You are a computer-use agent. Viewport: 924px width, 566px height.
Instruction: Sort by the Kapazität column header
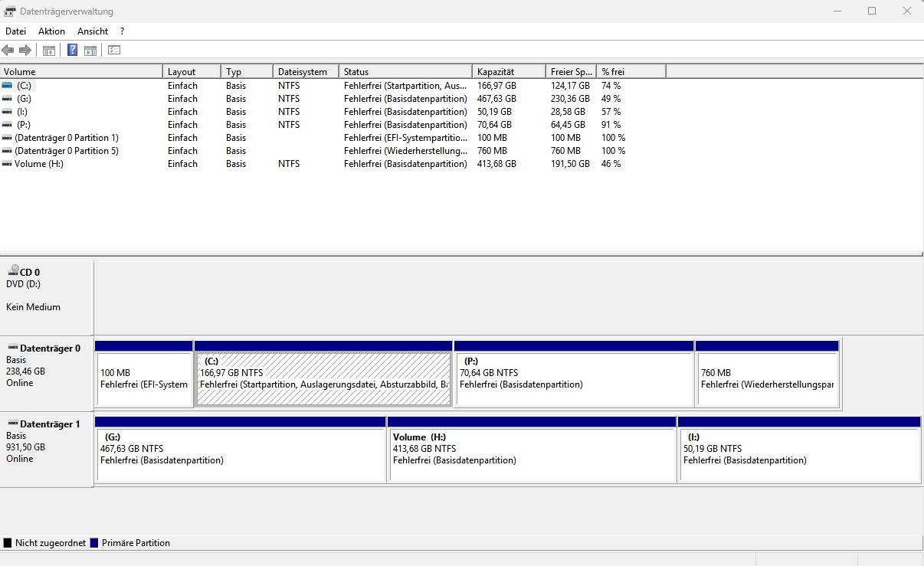click(x=509, y=72)
